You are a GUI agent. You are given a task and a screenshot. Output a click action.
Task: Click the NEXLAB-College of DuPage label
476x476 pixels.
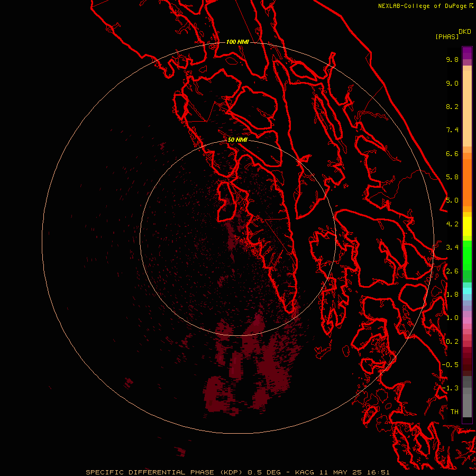click(x=423, y=6)
